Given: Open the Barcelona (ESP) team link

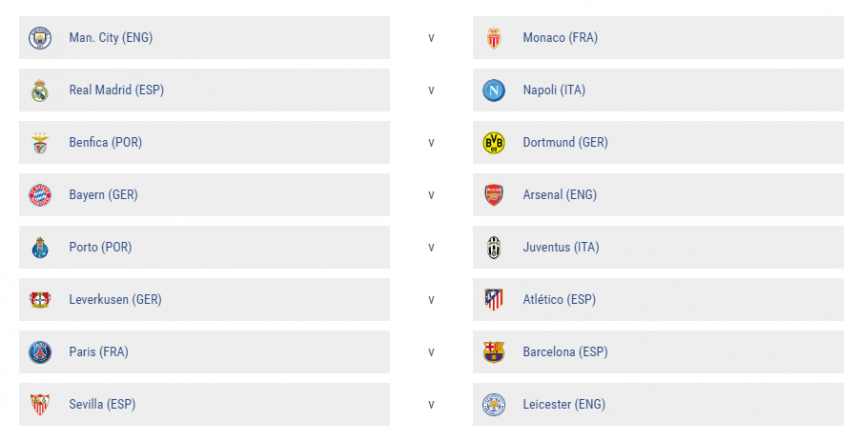Looking at the screenshot, I should pyautogui.click(x=564, y=352).
